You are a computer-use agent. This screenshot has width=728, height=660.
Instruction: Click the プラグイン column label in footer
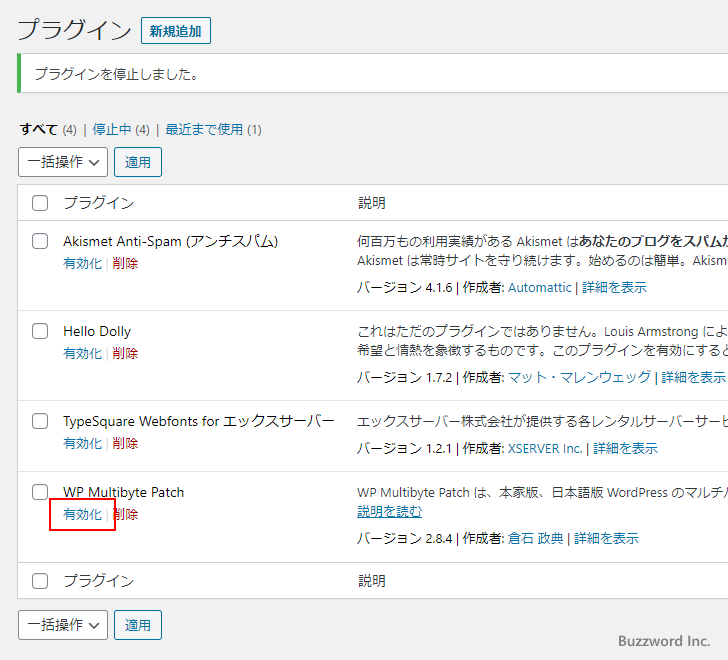(x=98, y=581)
